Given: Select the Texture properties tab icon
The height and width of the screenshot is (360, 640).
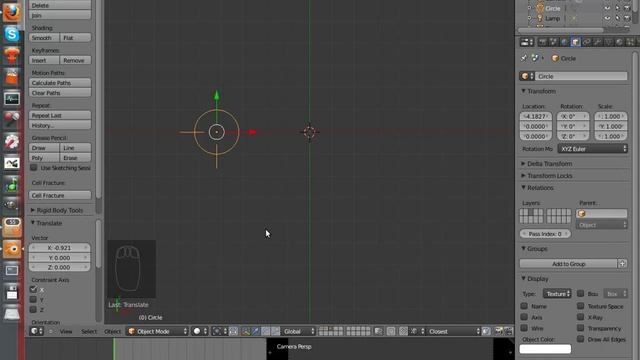Looking at the screenshot, I should (x=631, y=42).
